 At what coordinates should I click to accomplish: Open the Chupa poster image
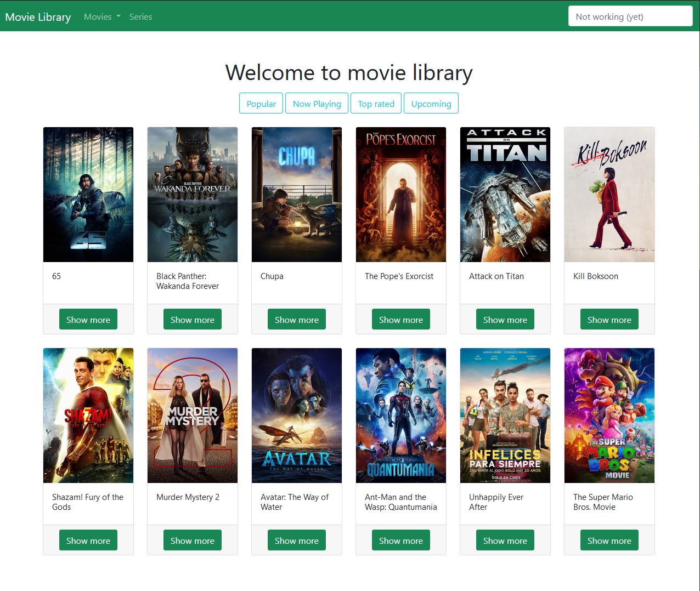[297, 195]
